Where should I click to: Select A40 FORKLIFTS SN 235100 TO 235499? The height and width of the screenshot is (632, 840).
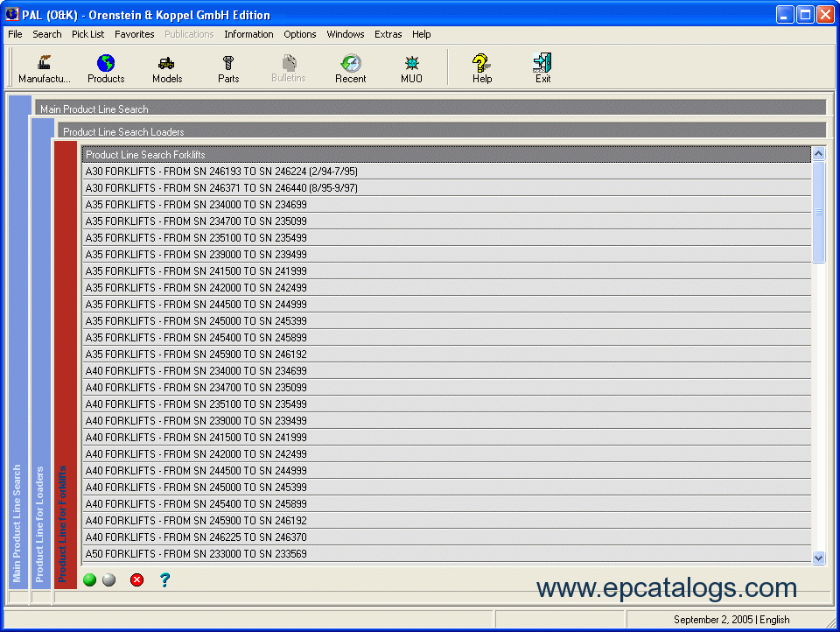click(x=446, y=404)
